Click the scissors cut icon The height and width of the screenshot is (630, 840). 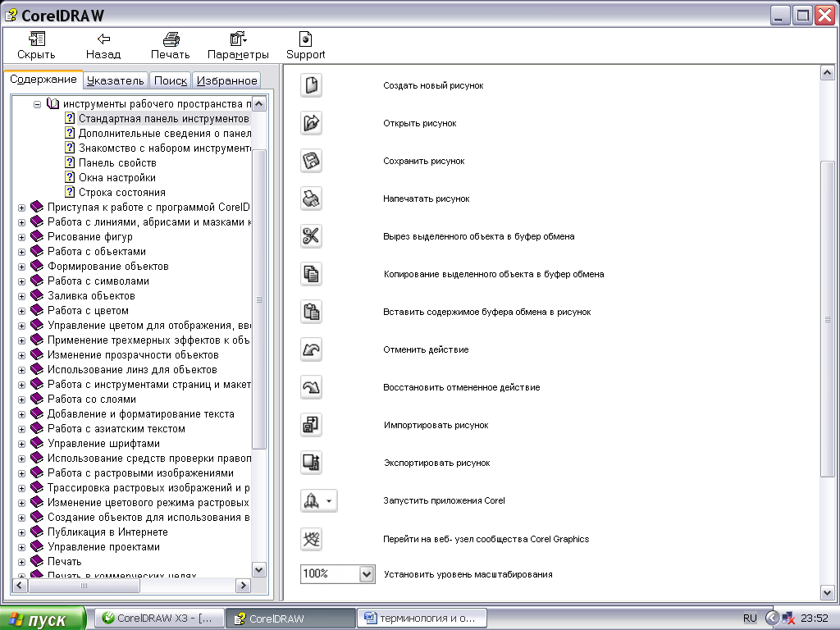pos(311,236)
